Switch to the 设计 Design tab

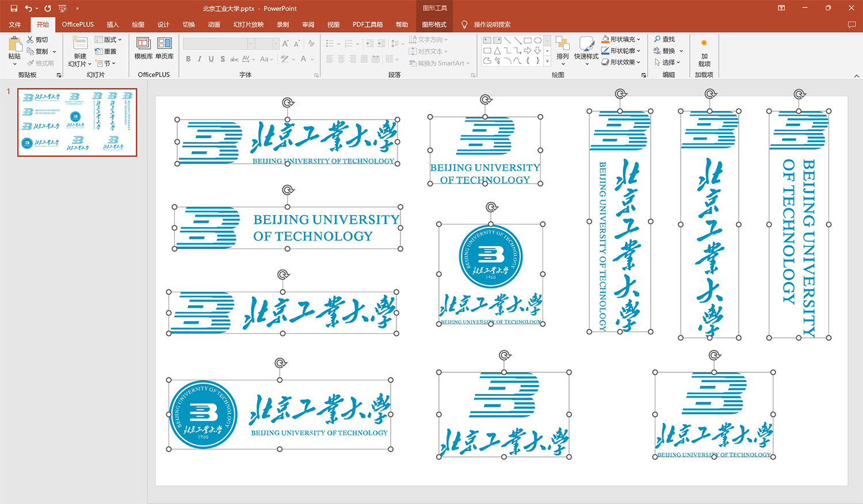[163, 25]
